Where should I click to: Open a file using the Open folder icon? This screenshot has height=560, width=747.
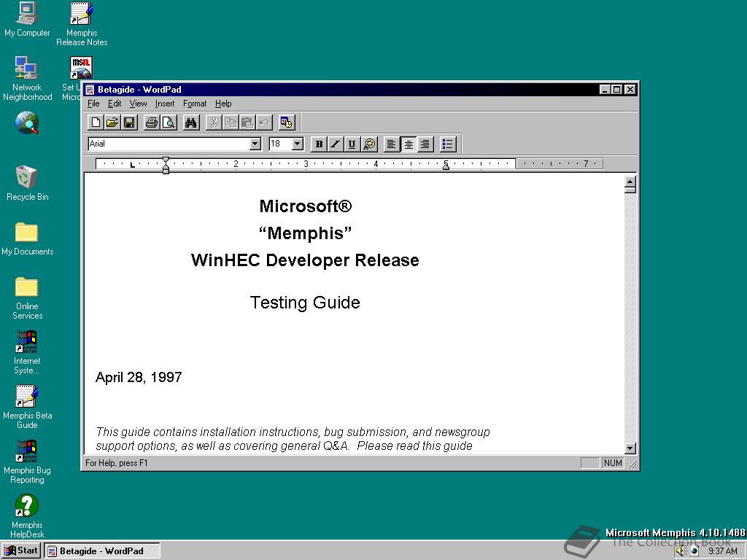(x=112, y=122)
